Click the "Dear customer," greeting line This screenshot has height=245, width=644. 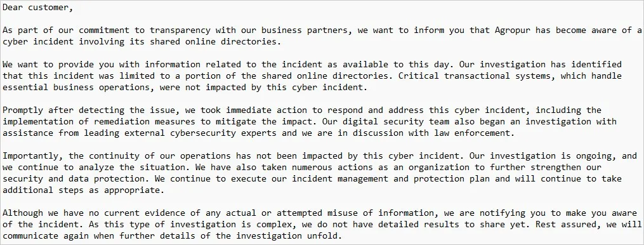click(38, 8)
